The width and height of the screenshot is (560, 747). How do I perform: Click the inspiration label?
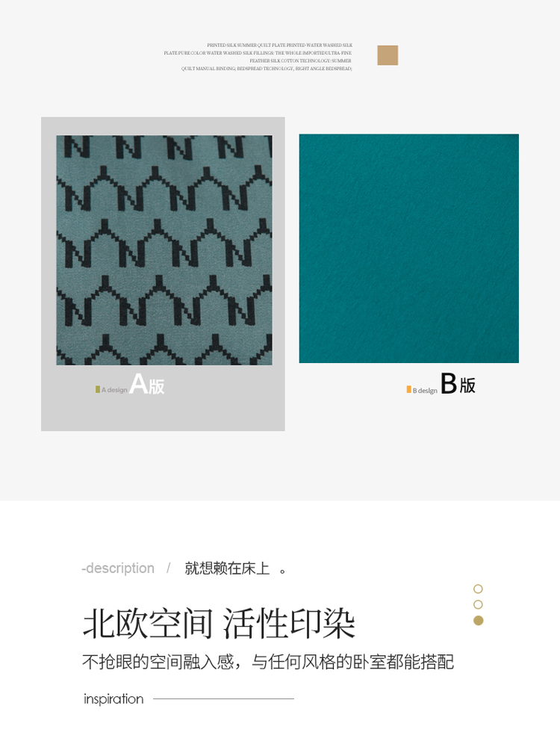pos(113,699)
